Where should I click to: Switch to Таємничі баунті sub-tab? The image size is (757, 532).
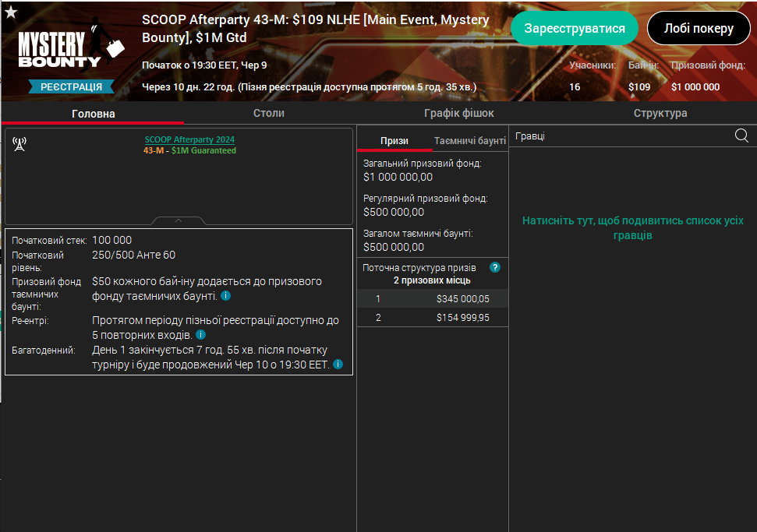point(470,141)
